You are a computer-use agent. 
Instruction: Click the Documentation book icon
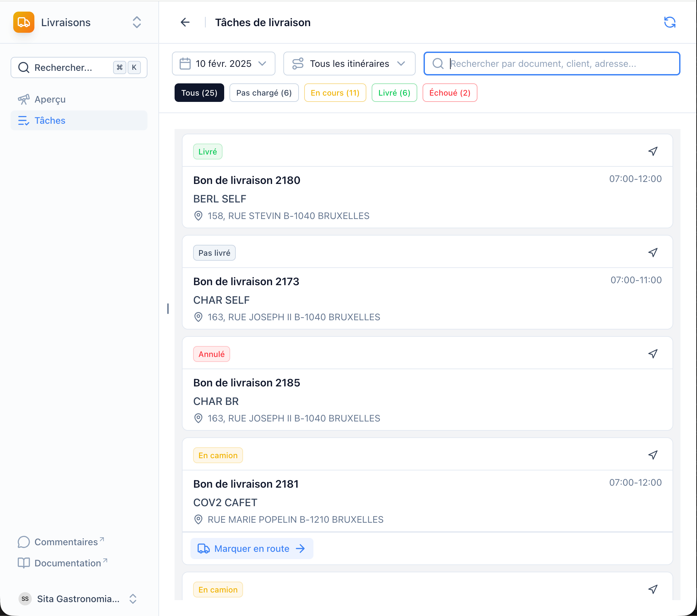(x=23, y=563)
